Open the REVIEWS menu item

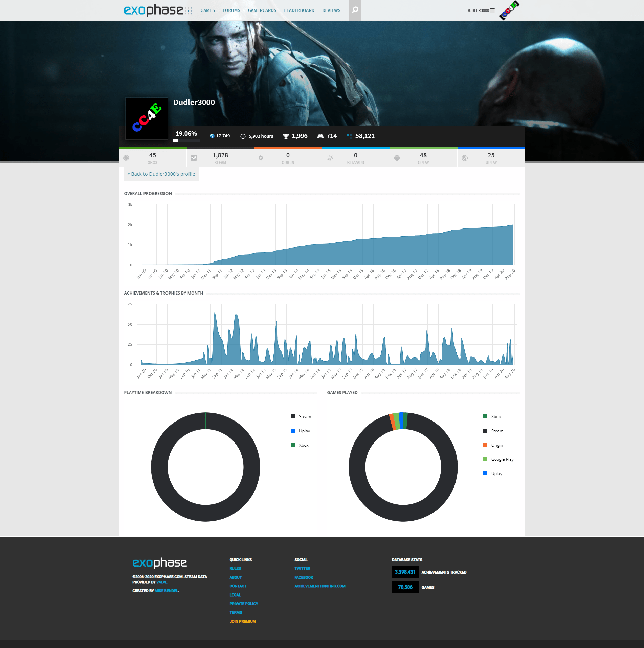pos(331,10)
